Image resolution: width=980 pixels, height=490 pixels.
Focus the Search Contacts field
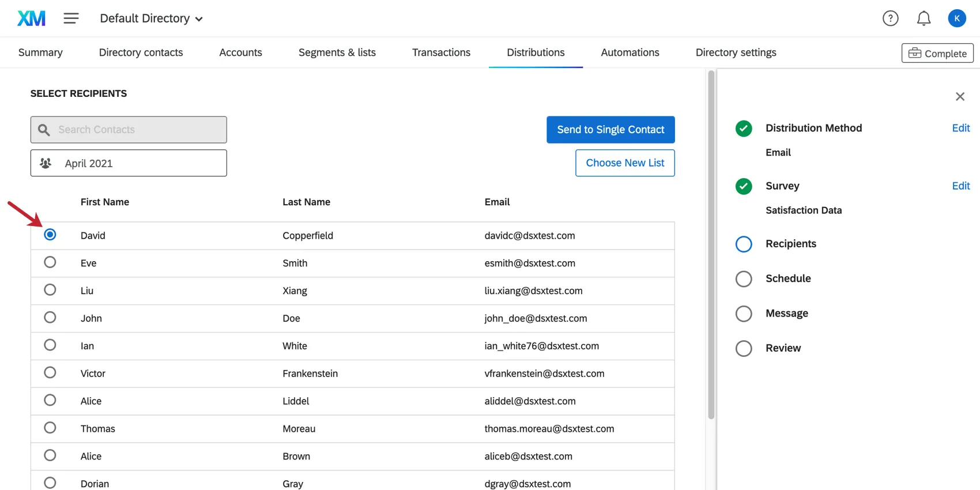[138, 130]
